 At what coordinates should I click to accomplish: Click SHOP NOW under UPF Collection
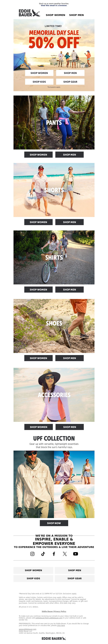pos(54,523)
